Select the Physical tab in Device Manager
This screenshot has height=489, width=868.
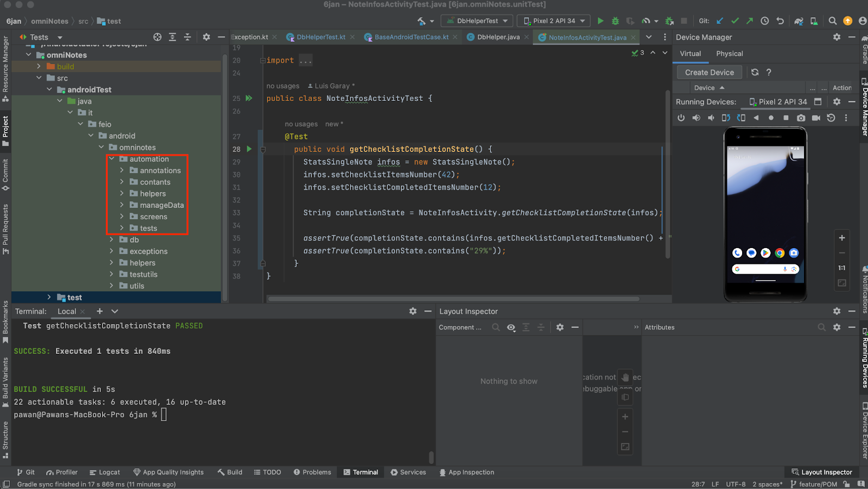click(x=729, y=54)
